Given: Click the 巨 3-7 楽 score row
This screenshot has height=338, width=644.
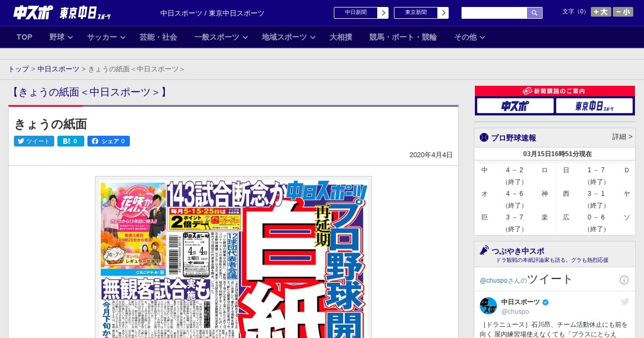Looking at the screenshot, I should (515, 217).
